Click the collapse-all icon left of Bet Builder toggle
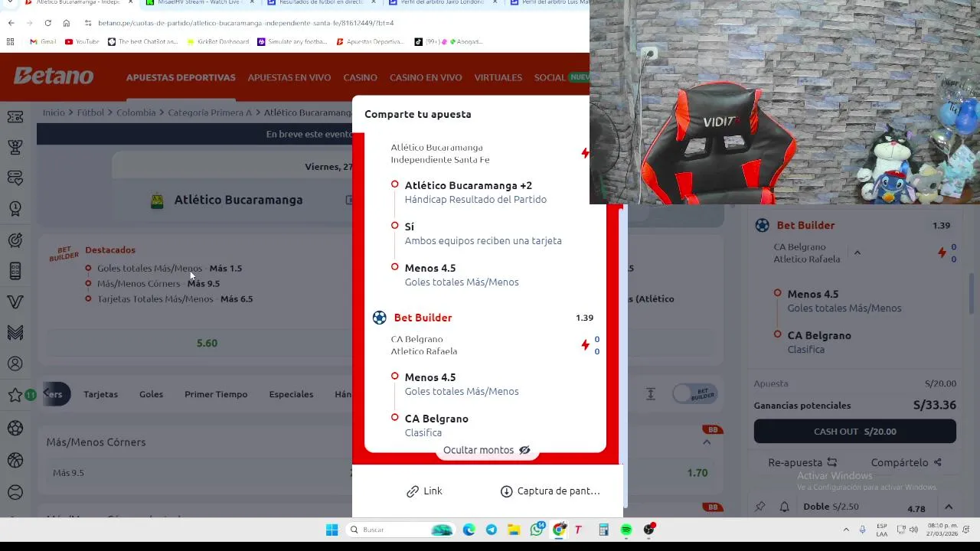980x551 pixels. (x=650, y=394)
